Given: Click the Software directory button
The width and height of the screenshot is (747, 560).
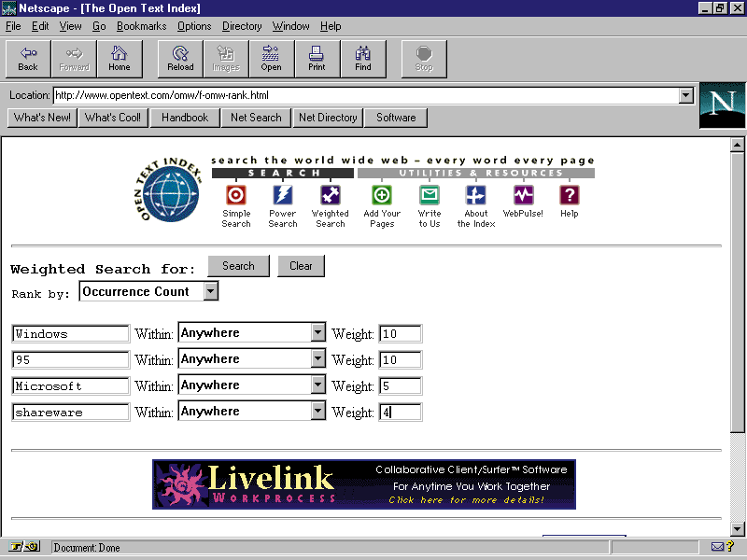Looking at the screenshot, I should tap(395, 118).
